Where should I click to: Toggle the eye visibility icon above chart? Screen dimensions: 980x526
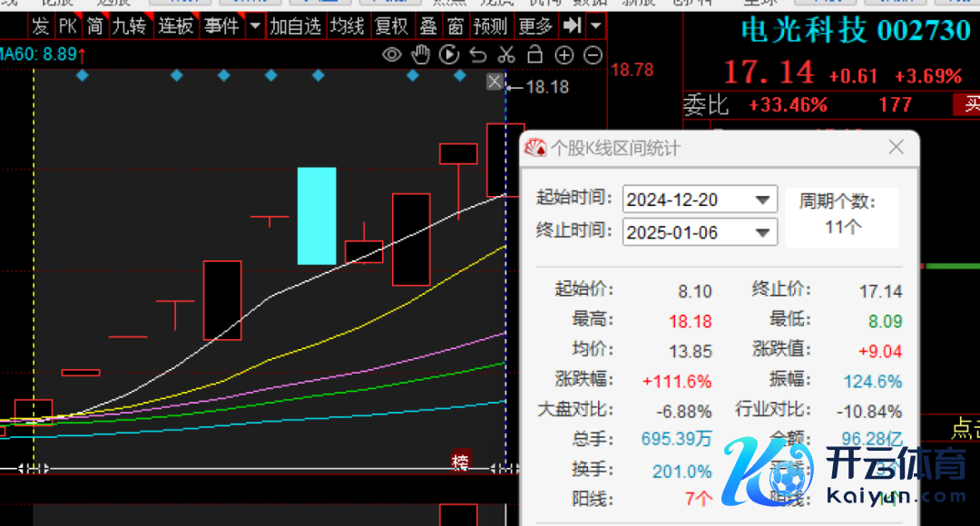(391, 55)
